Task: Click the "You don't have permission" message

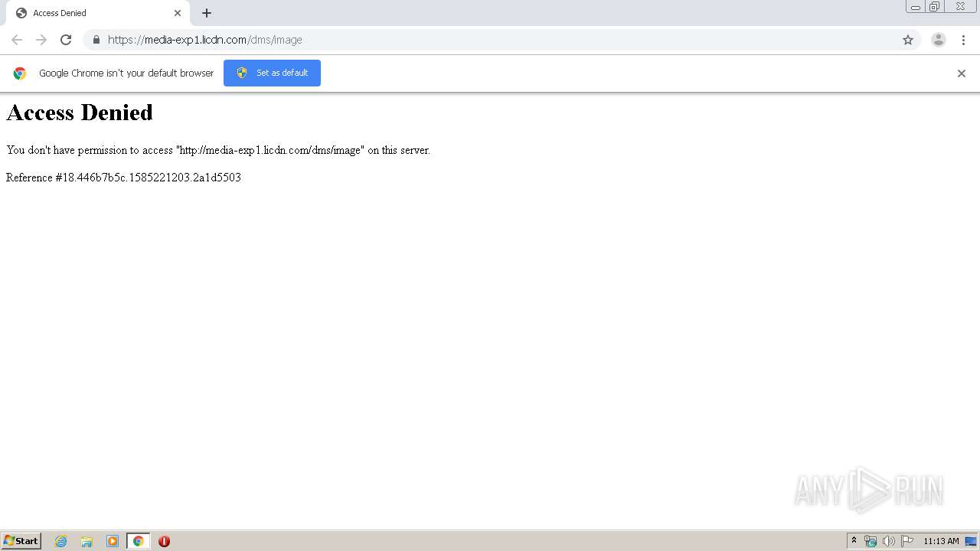Action: (218, 150)
